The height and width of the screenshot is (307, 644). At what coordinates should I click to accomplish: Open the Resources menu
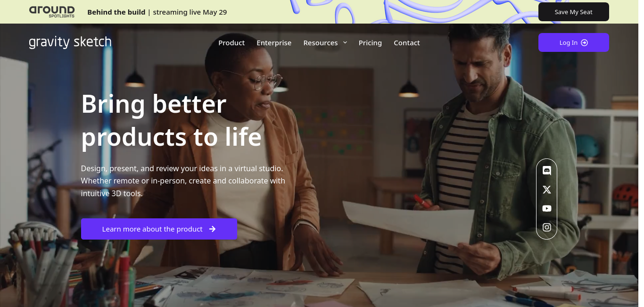click(x=321, y=42)
